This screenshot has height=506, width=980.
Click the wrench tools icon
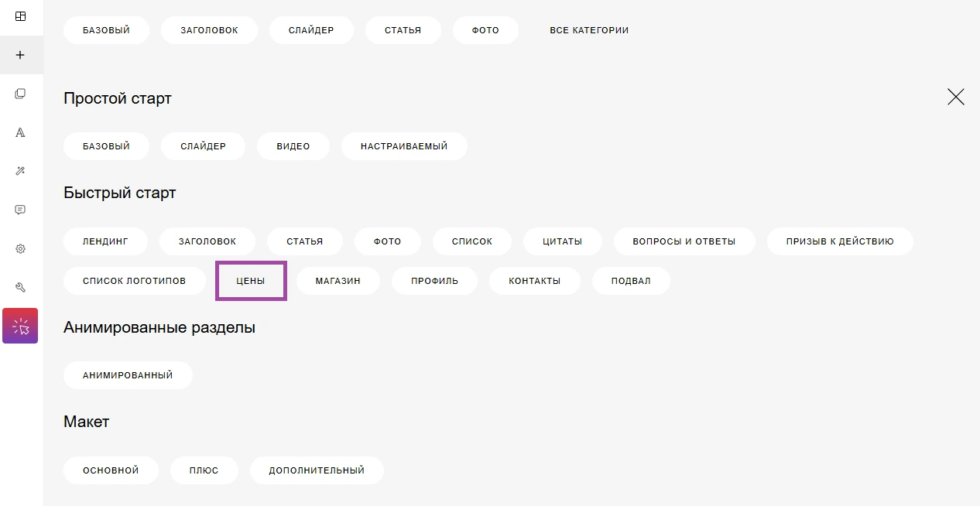[20, 287]
